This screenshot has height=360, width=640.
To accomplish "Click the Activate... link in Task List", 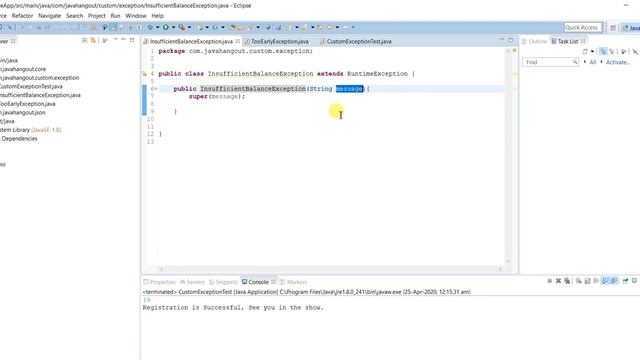I will click(618, 62).
